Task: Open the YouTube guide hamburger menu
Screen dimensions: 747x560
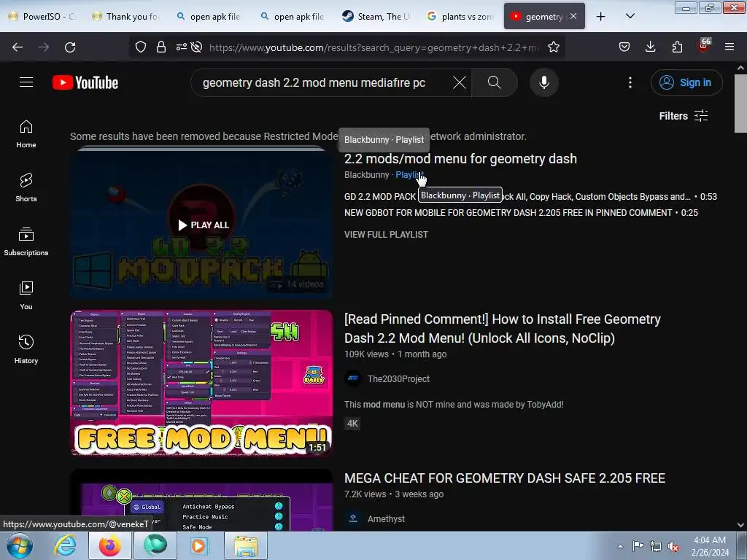Action: point(26,82)
